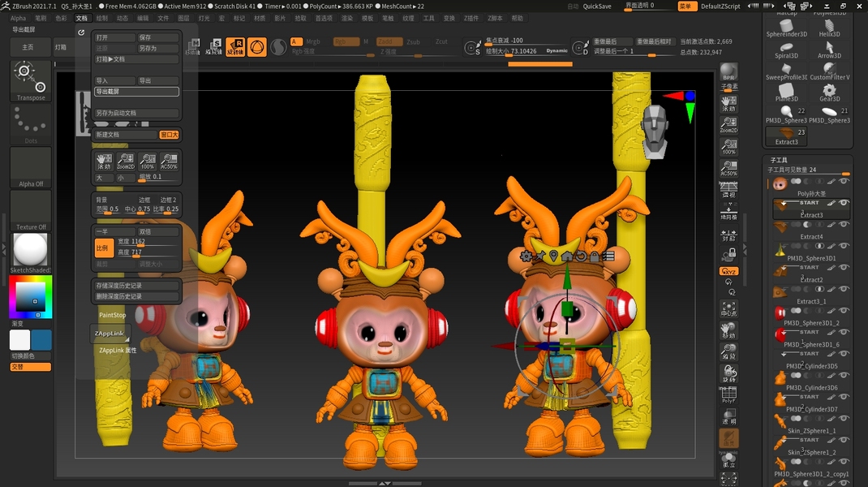Click the Zoom2D icon in right shelf

pyautogui.click(x=728, y=125)
